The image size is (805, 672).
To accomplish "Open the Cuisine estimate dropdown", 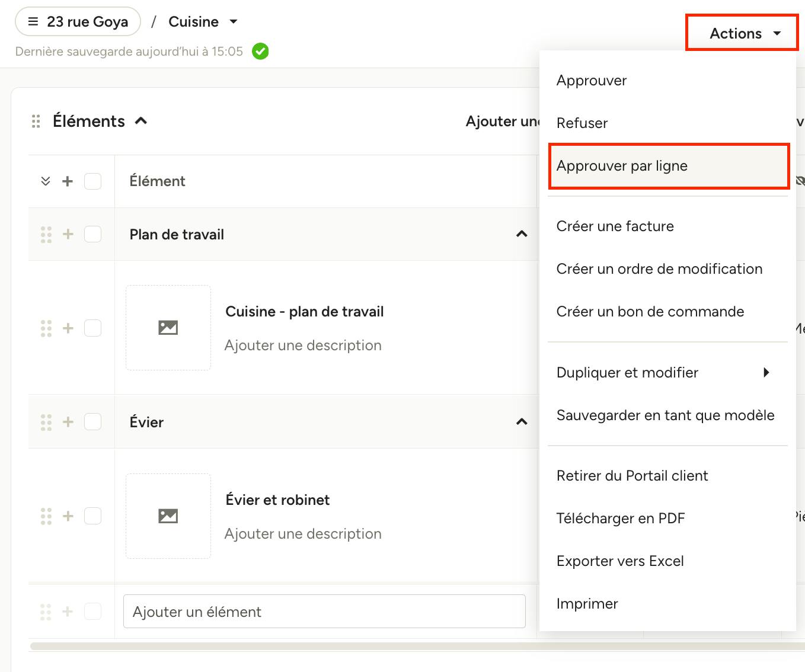I will click(x=203, y=22).
